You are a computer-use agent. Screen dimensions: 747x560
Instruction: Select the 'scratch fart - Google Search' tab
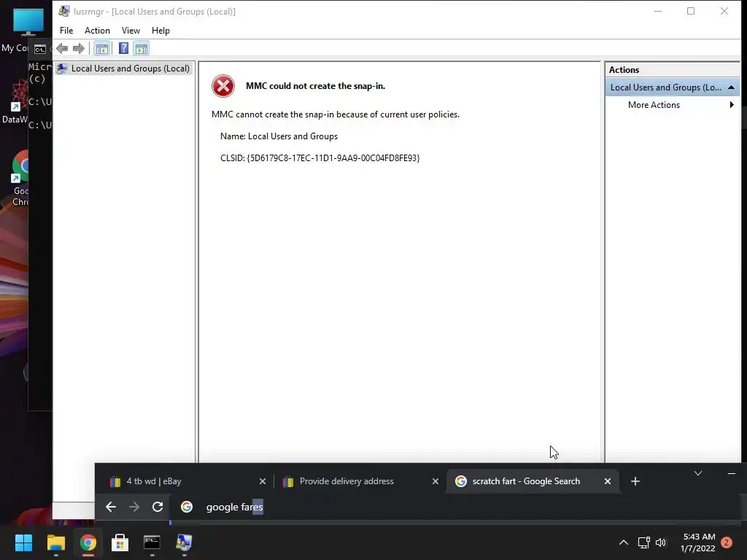click(x=532, y=481)
